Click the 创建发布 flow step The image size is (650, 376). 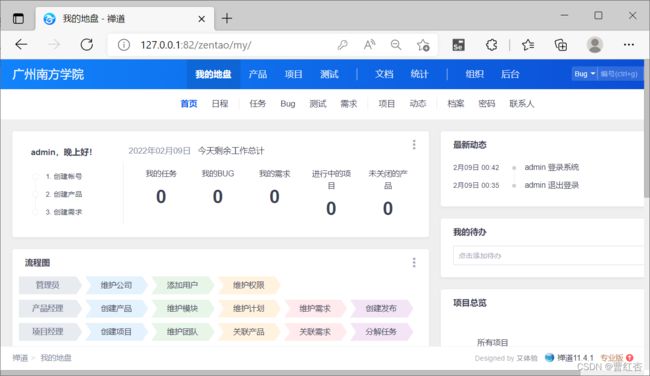coord(381,308)
